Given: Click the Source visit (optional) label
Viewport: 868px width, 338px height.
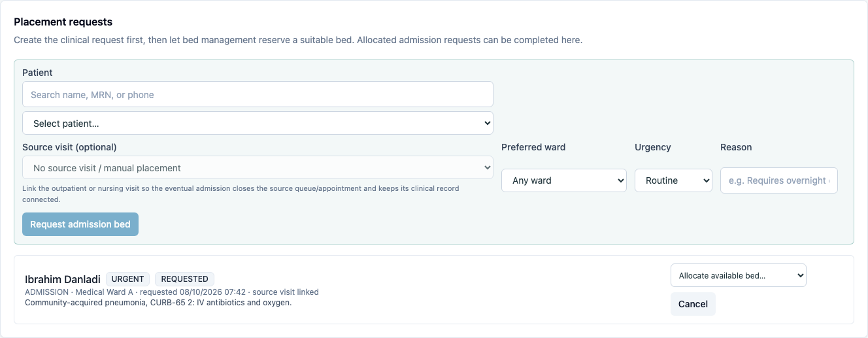Looking at the screenshot, I should pos(69,147).
